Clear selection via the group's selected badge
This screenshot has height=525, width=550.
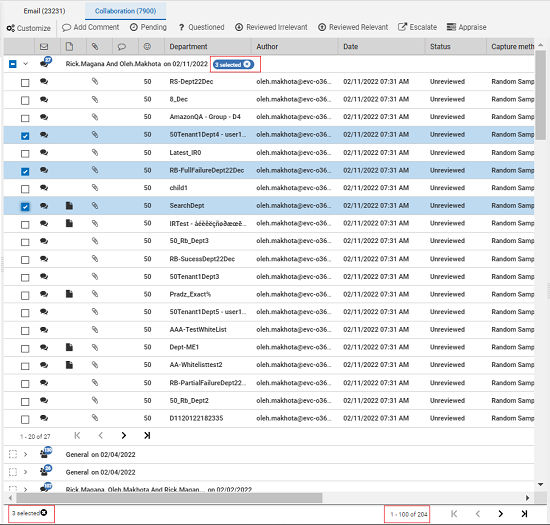click(247, 65)
